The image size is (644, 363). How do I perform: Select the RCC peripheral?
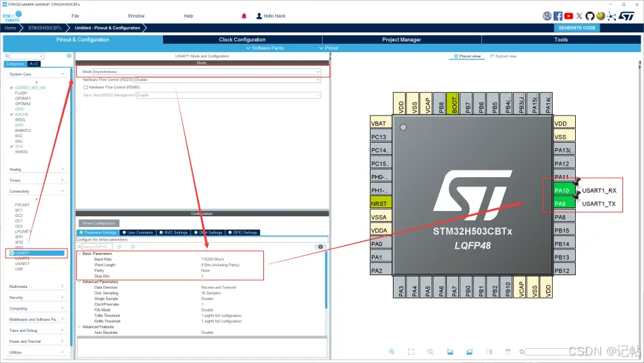(x=19, y=136)
